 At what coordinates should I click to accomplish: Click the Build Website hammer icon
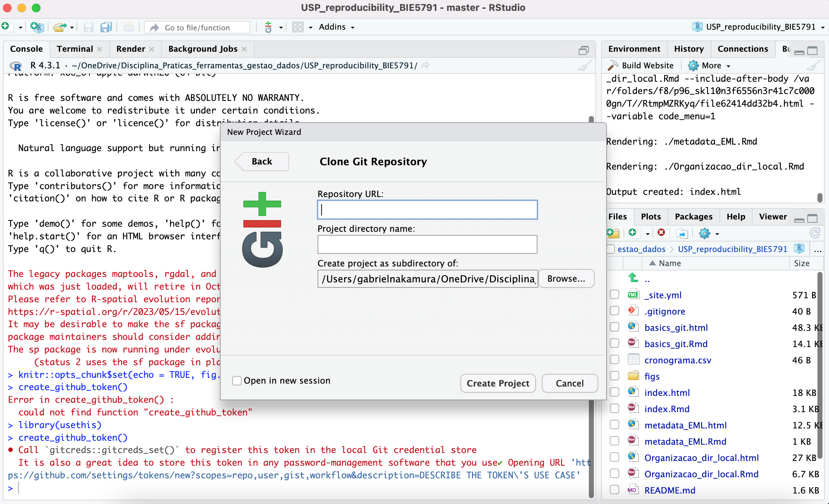tap(613, 65)
